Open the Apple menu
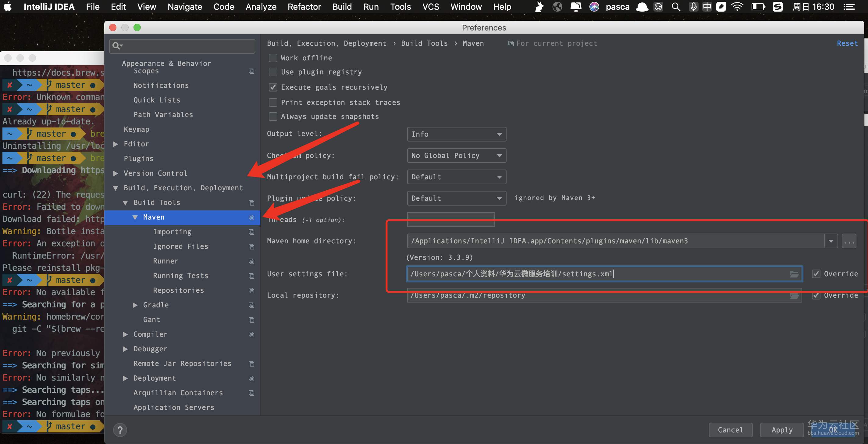Screen dimensions: 868x444 (7, 7)
